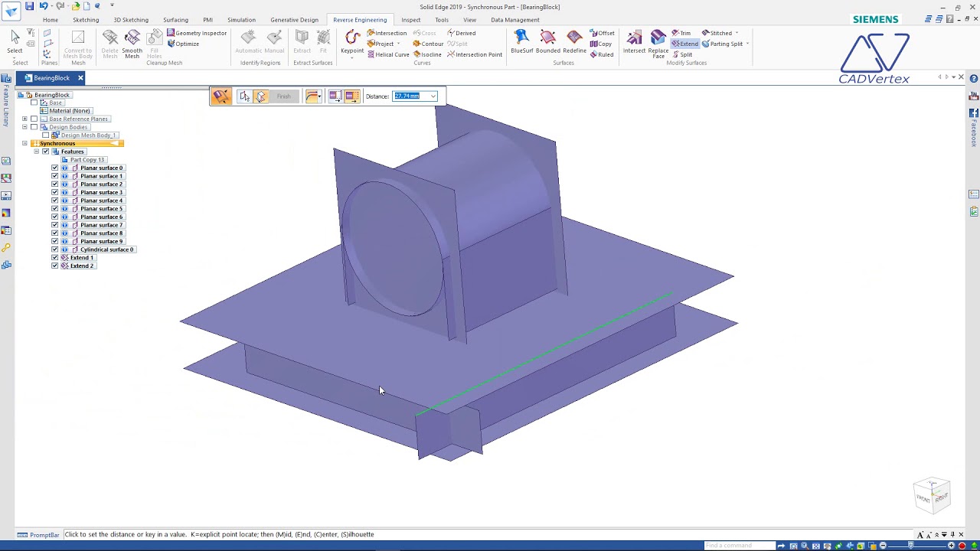Open the Surfacing ribbon tab
Viewport: 980px width, 551px height.
pyautogui.click(x=175, y=20)
